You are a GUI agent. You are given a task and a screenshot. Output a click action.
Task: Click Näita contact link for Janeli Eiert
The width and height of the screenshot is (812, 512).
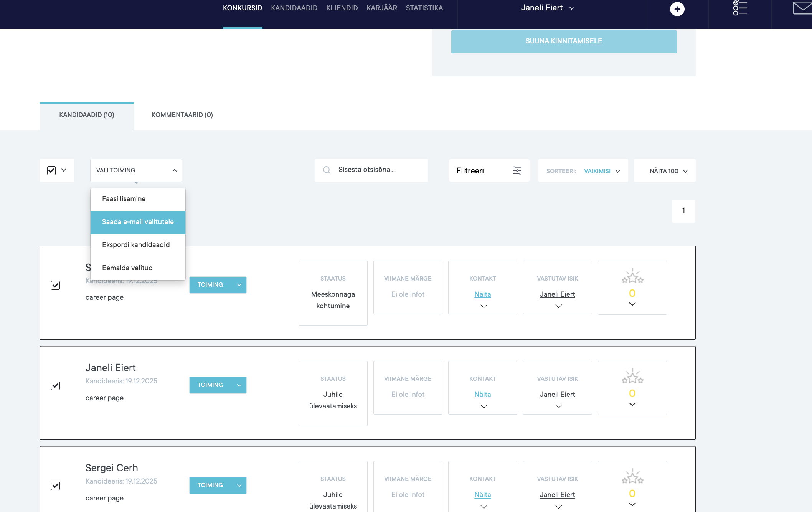482,394
